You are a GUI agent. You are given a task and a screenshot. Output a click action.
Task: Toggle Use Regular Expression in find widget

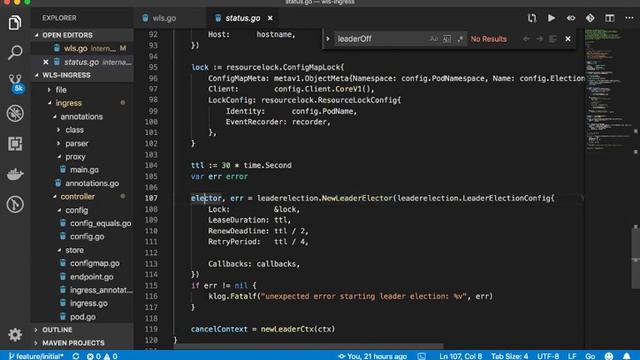(460, 39)
